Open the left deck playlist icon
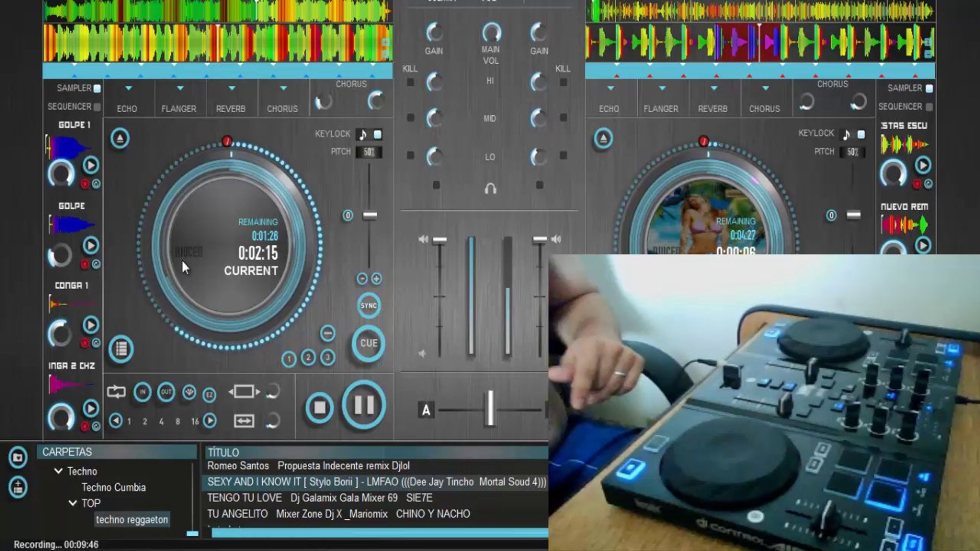This screenshot has height=551, width=980. point(121,349)
